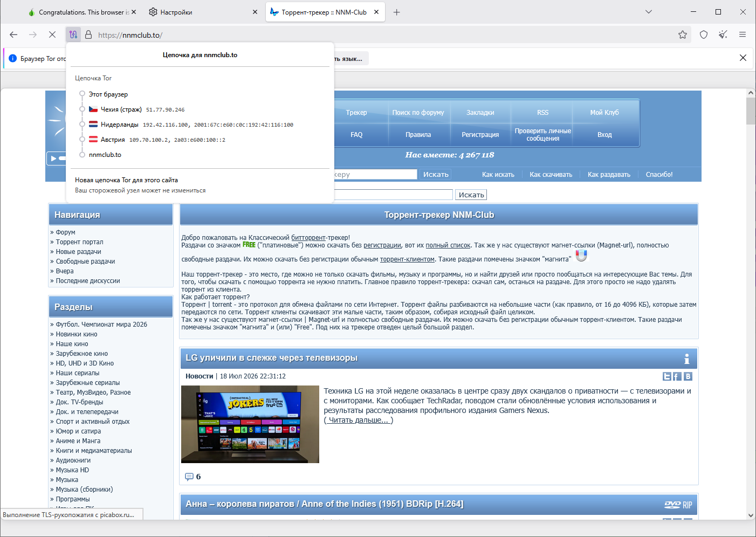Open the полный список link
The height and width of the screenshot is (537, 756).
pyautogui.click(x=448, y=245)
